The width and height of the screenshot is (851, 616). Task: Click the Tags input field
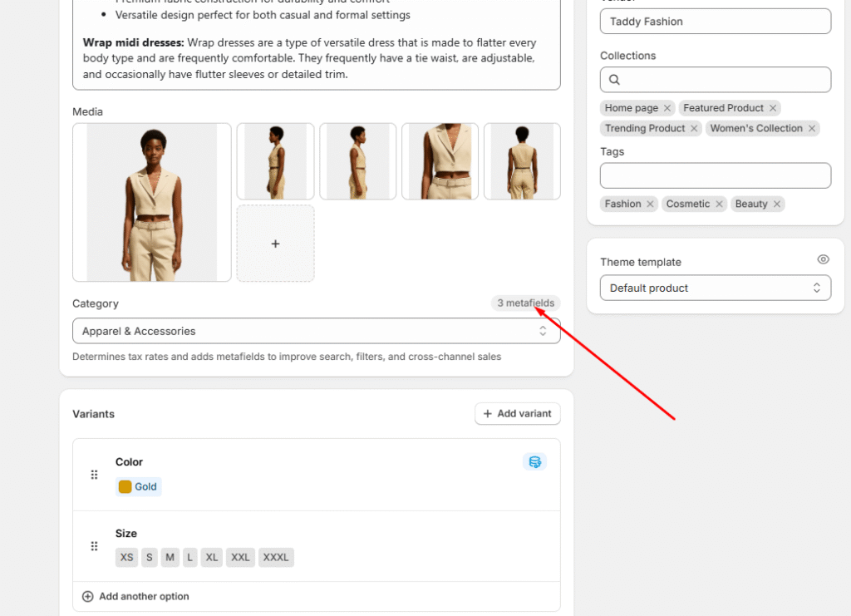[716, 176]
